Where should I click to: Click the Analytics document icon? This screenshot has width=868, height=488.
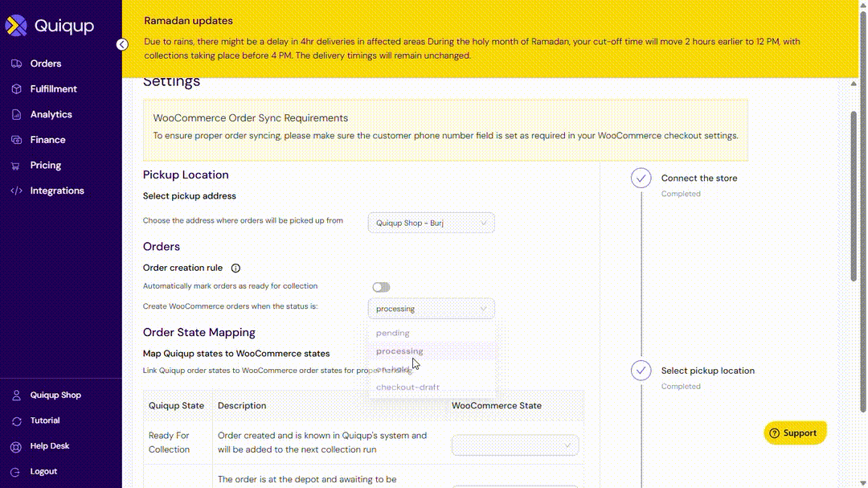click(x=16, y=115)
